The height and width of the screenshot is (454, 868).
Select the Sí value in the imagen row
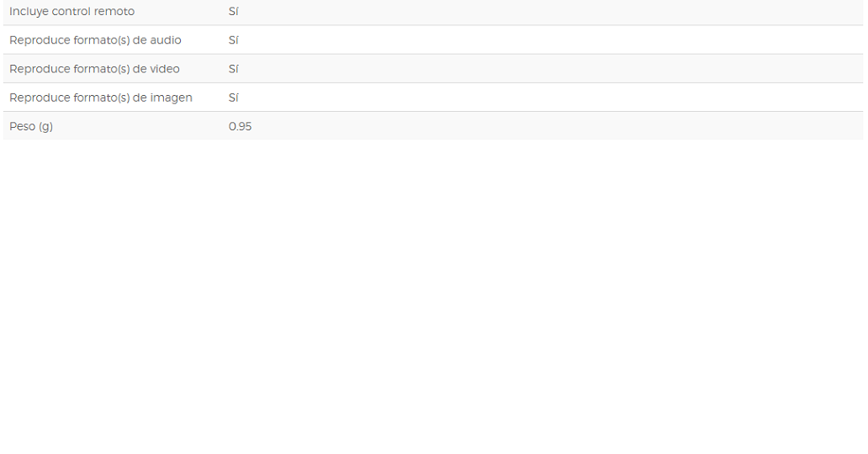click(x=234, y=98)
